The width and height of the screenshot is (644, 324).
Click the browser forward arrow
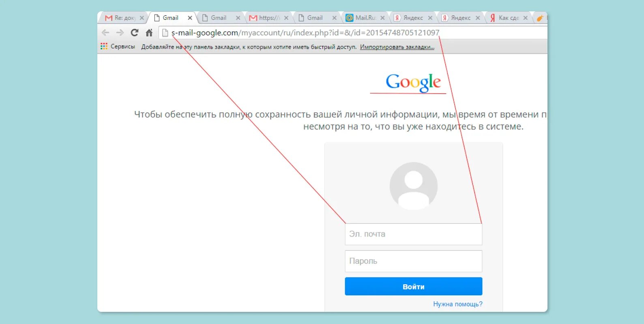(120, 32)
